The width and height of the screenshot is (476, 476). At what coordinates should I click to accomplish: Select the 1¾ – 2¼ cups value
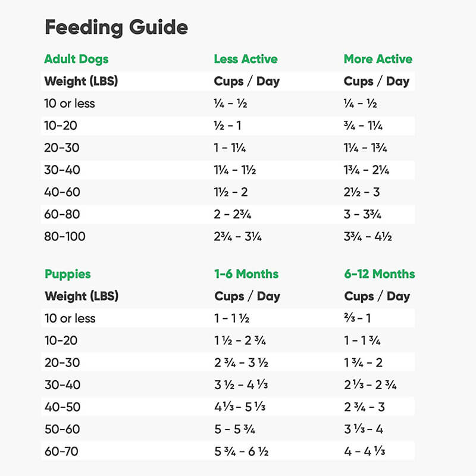[x=367, y=170]
